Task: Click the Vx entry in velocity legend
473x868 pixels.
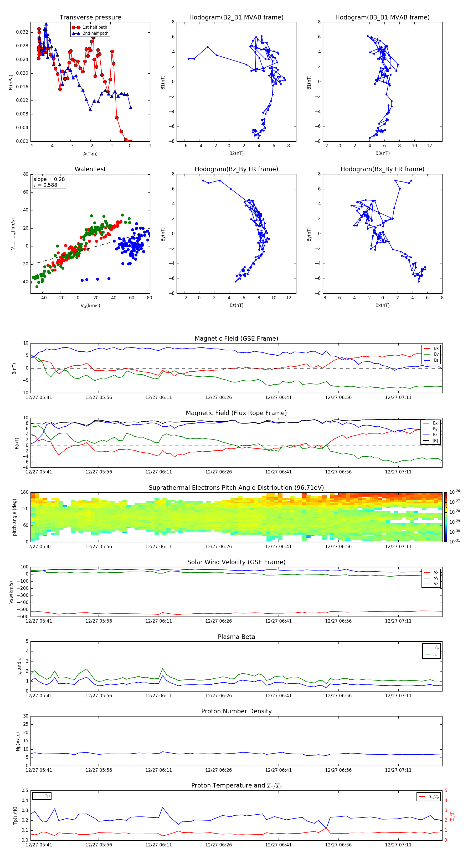Action: pos(431,572)
